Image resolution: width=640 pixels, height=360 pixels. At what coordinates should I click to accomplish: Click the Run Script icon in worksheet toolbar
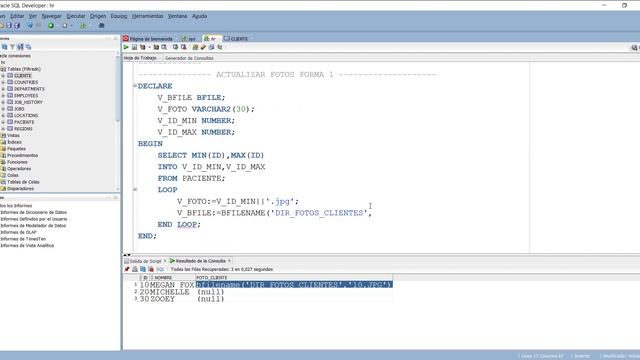coord(134,47)
